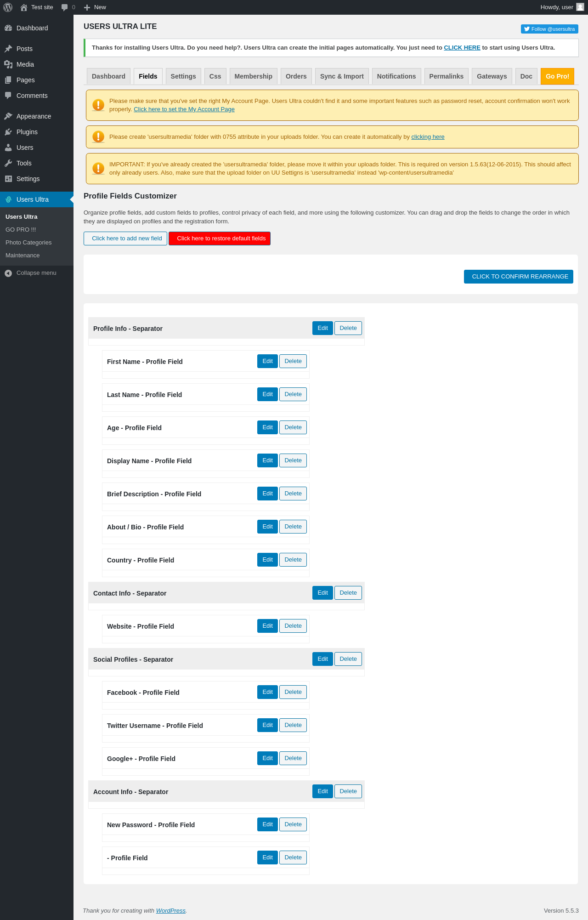Delete the Twitter Username profile field
The width and height of the screenshot is (588, 920).
[x=293, y=725]
